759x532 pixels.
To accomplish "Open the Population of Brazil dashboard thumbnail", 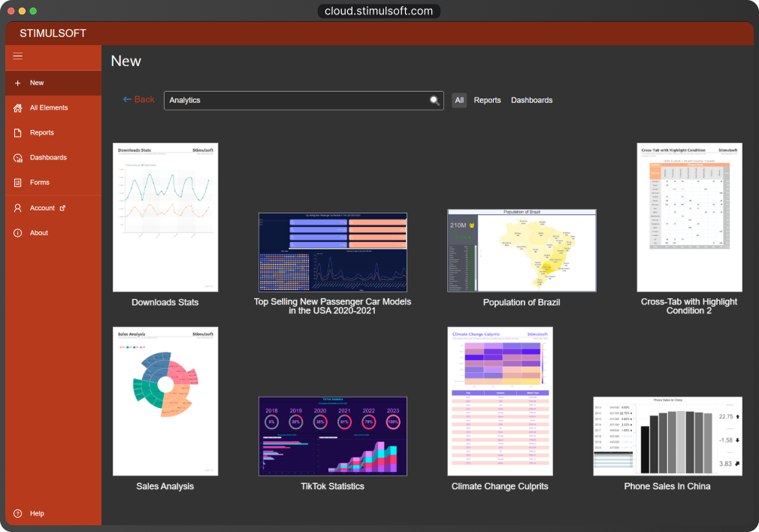I will [522, 250].
